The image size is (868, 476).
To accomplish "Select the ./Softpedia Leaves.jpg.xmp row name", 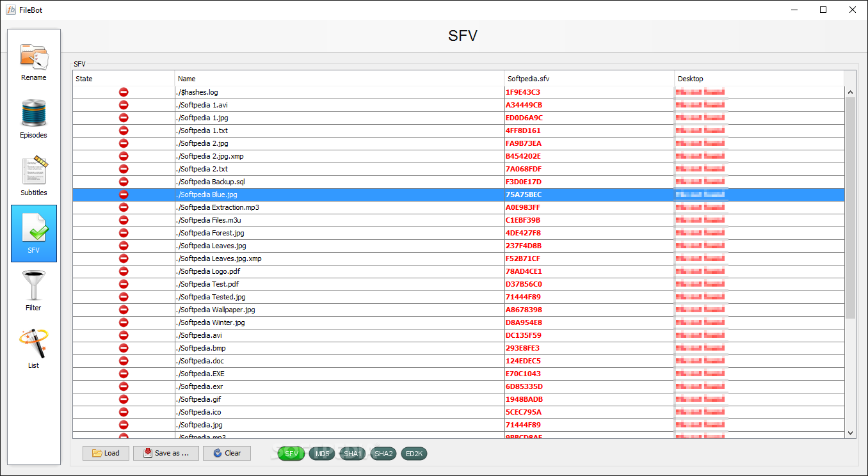I will pyautogui.click(x=218, y=258).
